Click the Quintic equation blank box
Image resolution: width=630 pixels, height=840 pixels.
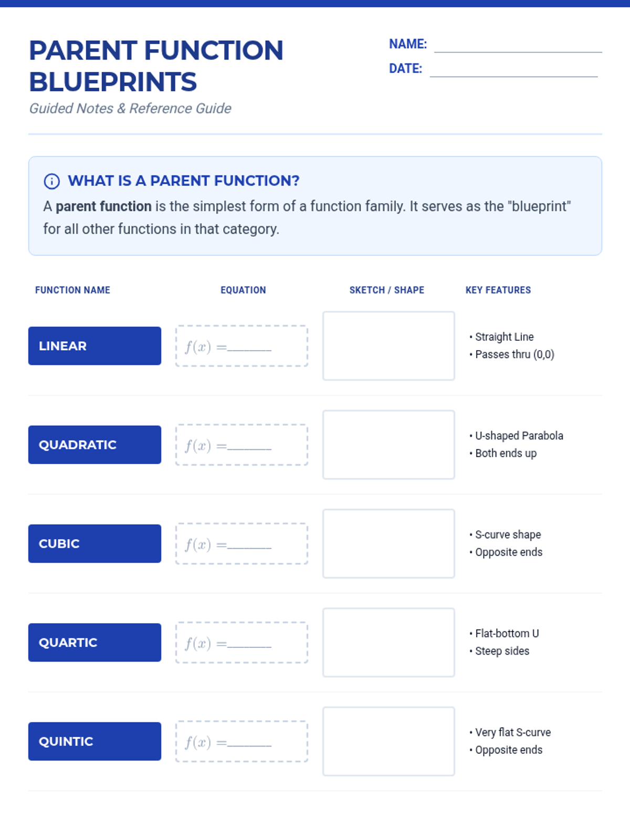coord(241,741)
